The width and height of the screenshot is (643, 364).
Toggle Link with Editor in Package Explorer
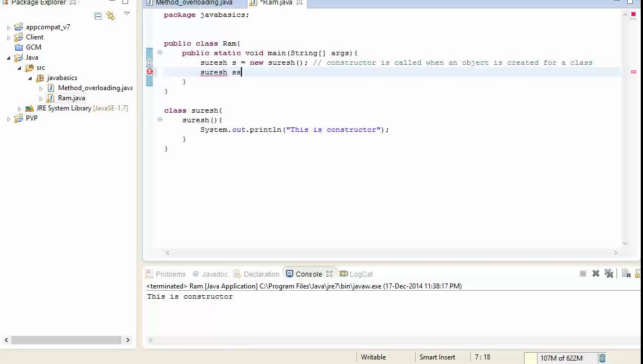tap(111, 16)
